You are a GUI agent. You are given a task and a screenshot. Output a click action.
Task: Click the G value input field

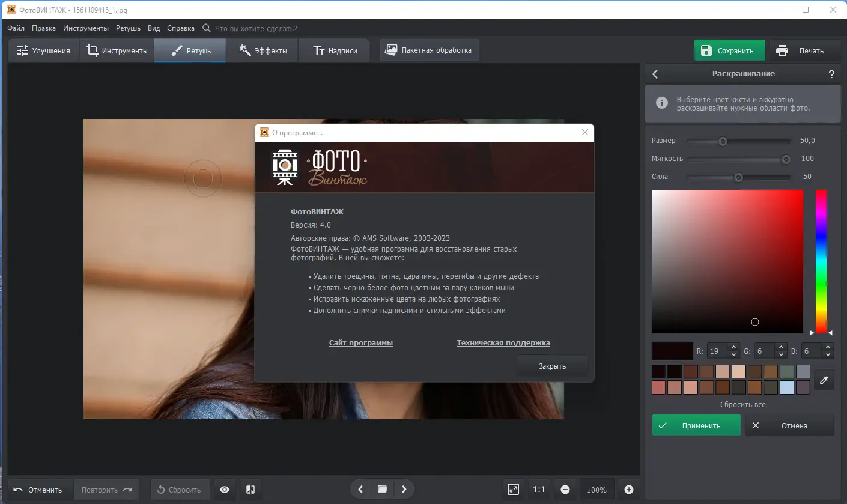pos(765,351)
